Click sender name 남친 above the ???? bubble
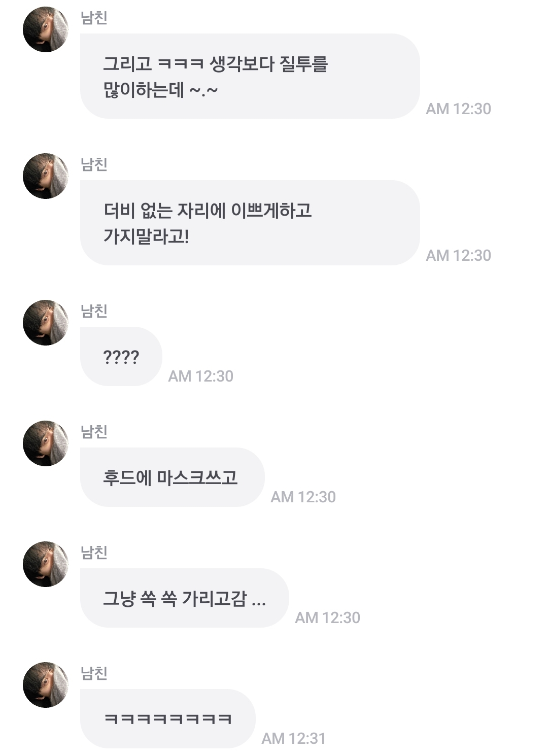This screenshot has width=548, height=756. 94,311
